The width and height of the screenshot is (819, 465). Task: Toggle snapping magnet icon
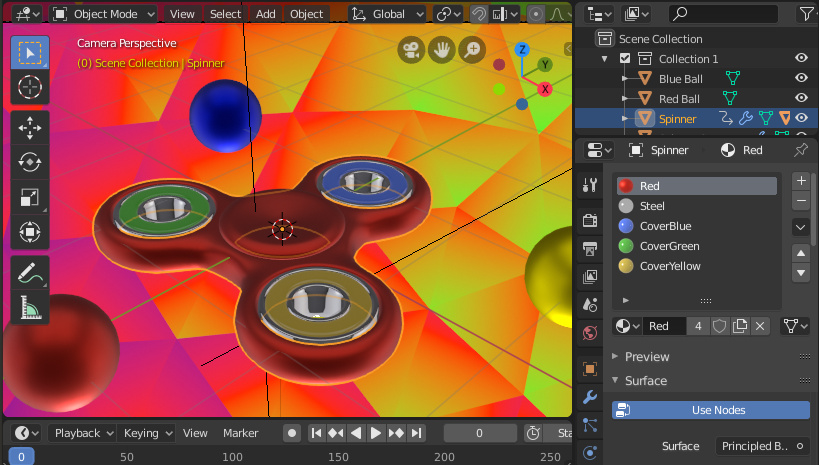[x=478, y=14]
